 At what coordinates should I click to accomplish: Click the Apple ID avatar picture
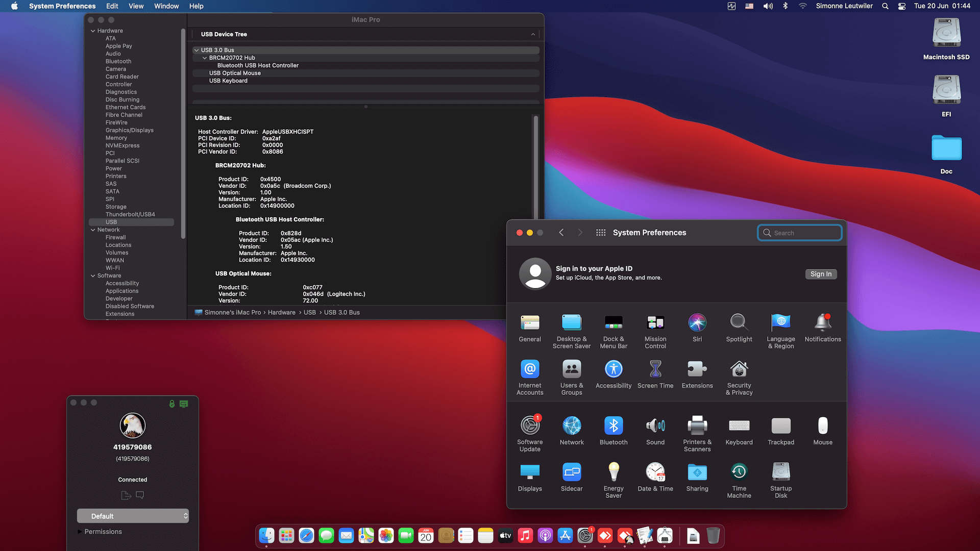535,273
